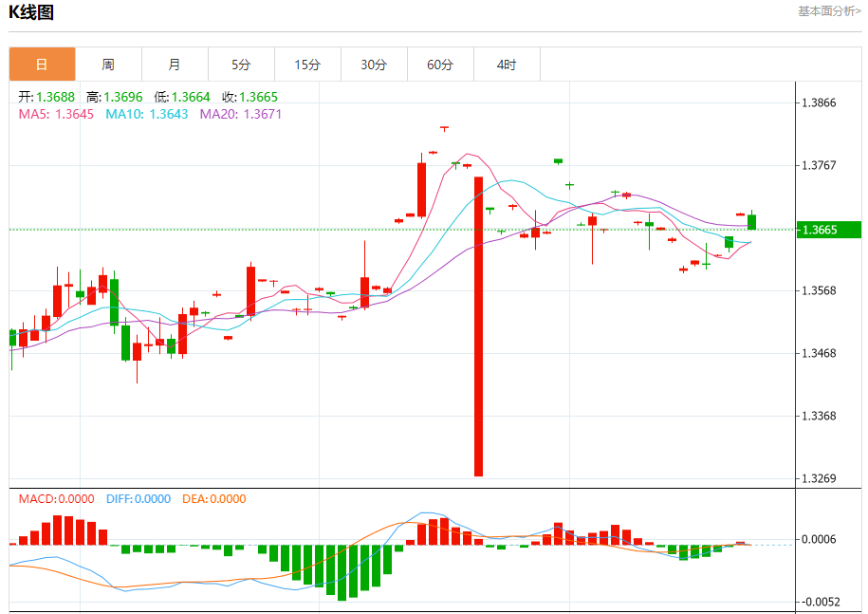Open the 4时 interval tab
The image size is (868, 614).
tap(508, 65)
